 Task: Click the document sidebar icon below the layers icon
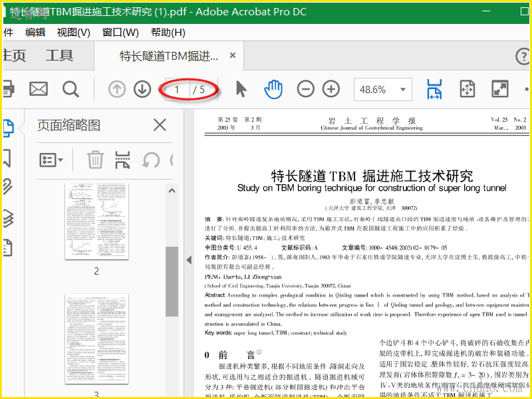[x=8, y=247]
